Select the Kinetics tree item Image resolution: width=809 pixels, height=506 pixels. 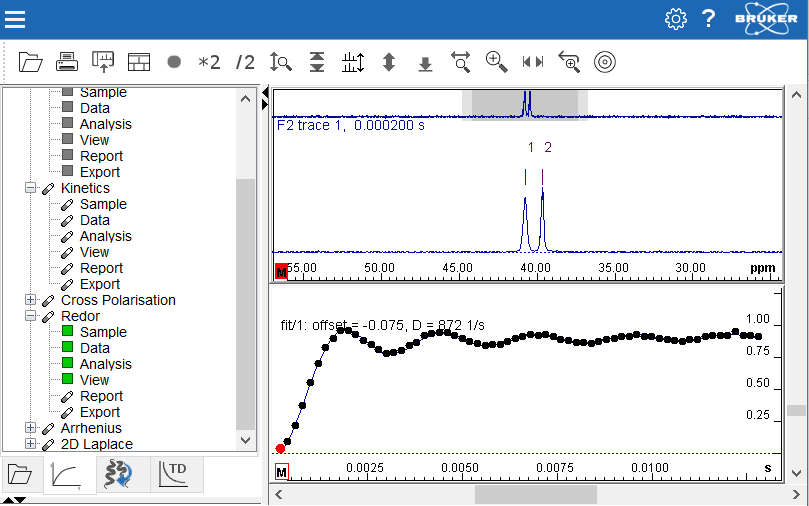click(85, 188)
